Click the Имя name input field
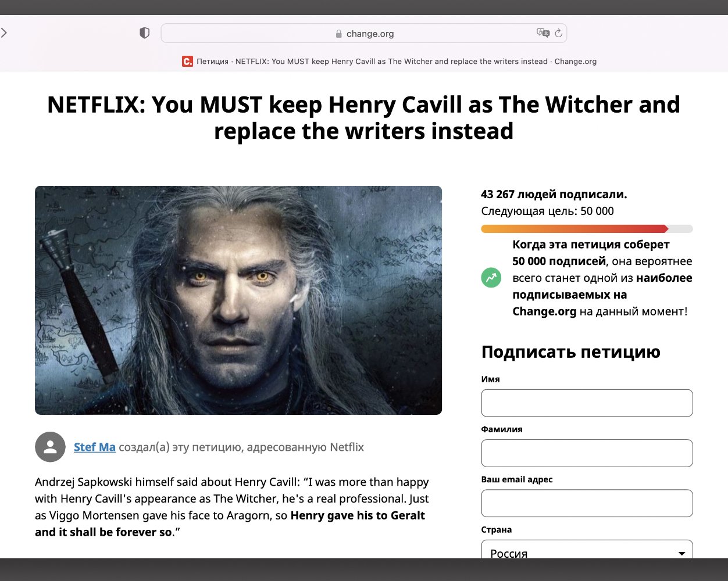The image size is (728, 581). click(586, 403)
